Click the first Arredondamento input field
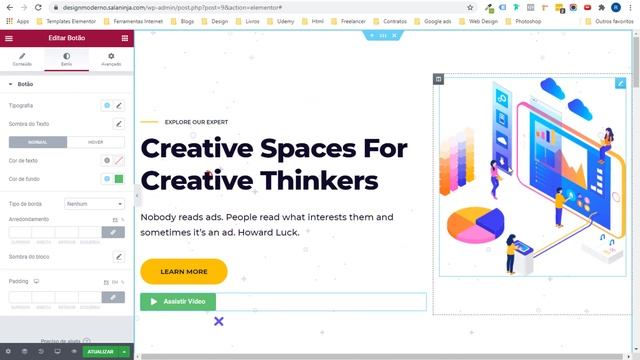This screenshot has width=640, height=360. (20, 232)
